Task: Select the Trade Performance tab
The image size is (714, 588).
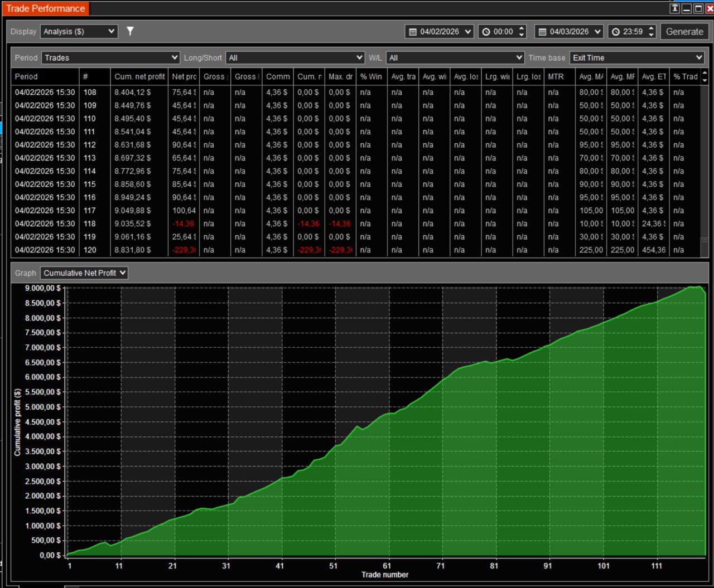Action: click(46, 8)
